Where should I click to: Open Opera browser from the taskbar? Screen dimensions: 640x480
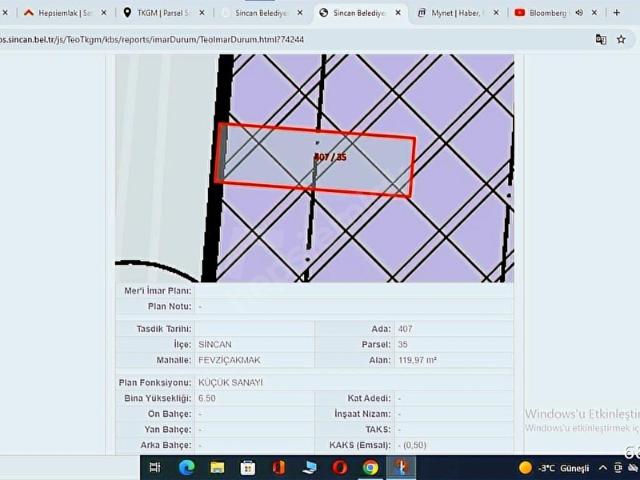tap(340, 467)
